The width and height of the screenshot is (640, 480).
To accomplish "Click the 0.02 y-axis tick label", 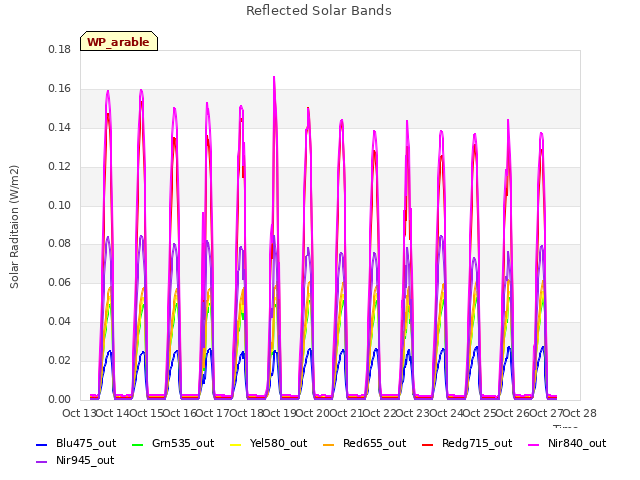I will 60,361.
